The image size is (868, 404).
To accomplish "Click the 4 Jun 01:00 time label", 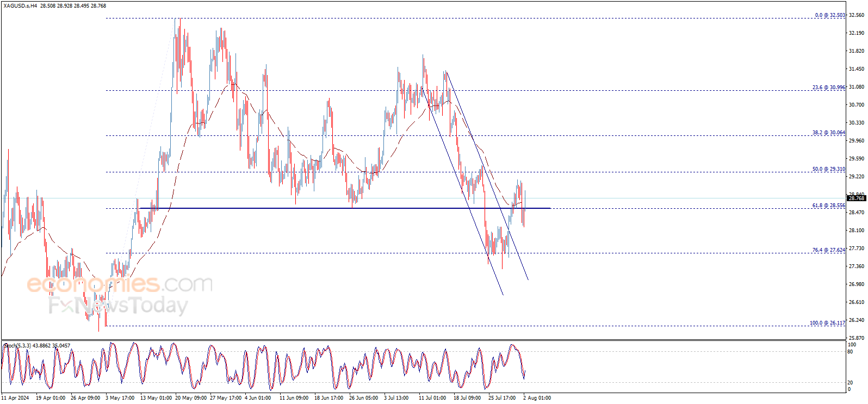I will (x=258, y=398).
